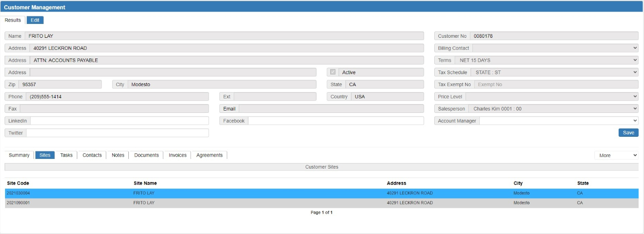This screenshot has width=644, height=234.
Task: Click the empty third Address field
Action: (x=173, y=72)
